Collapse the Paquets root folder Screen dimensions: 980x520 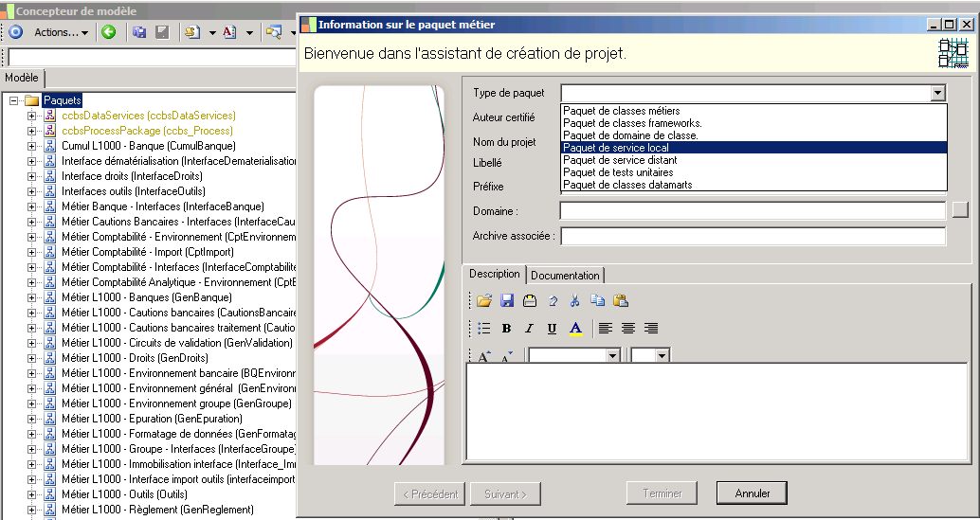[14, 99]
